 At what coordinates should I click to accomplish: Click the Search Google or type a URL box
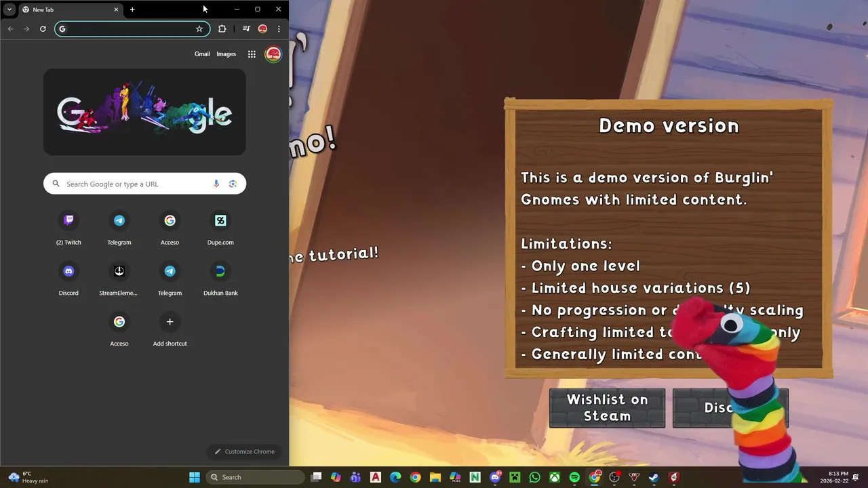click(144, 184)
